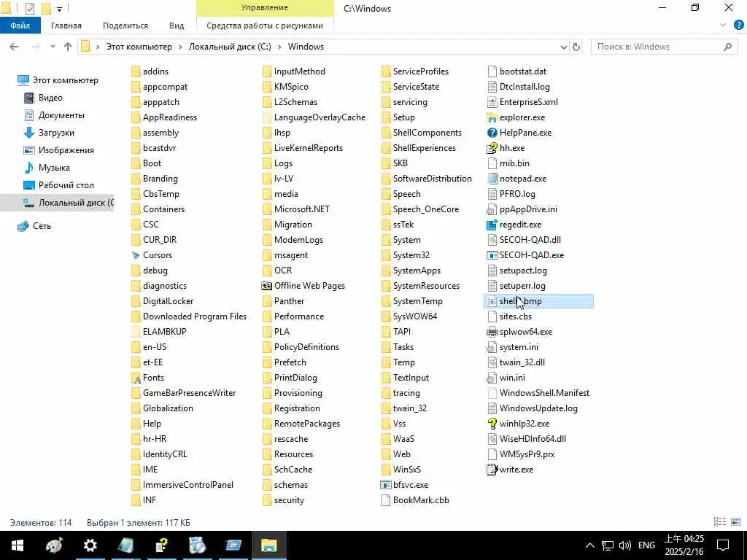The height and width of the screenshot is (560, 747).
Task: Select SECOH-QAD.exe icon
Action: 492,255
